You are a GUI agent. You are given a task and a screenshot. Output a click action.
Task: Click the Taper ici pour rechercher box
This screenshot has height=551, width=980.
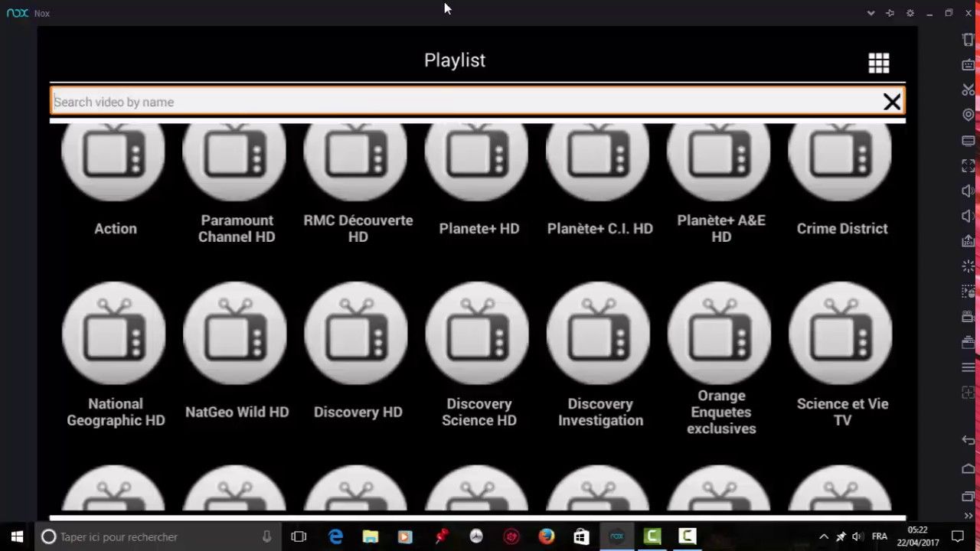coord(158,536)
